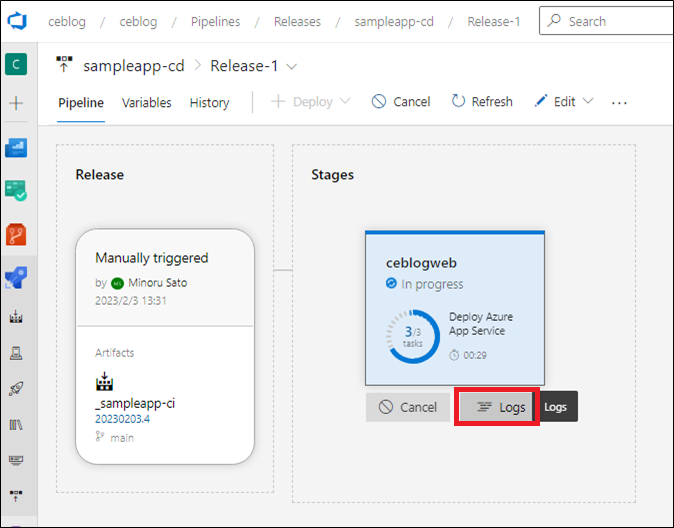The width and height of the screenshot is (674, 528).
Task: Click the 00:29 elapsed time text
Action: click(475, 355)
